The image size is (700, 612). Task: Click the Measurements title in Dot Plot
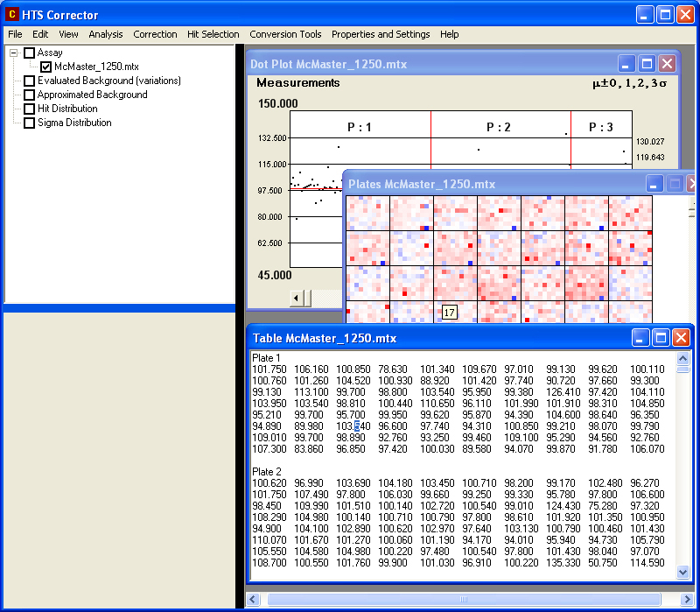298,83
